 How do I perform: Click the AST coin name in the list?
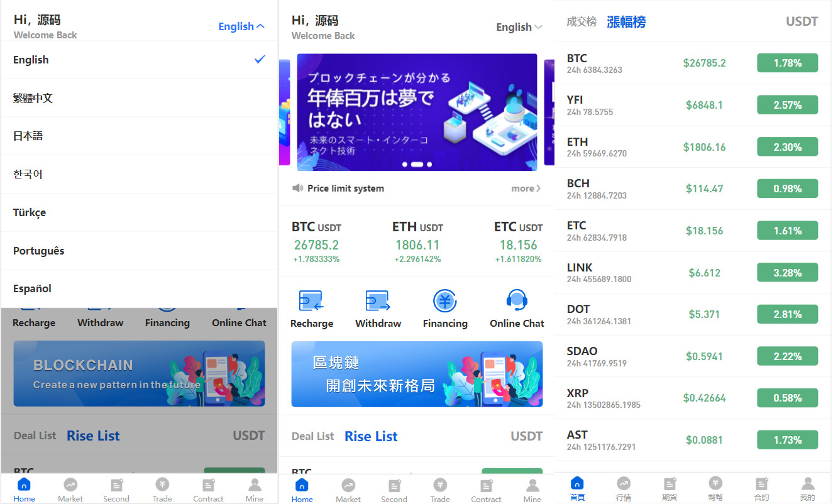577,435
